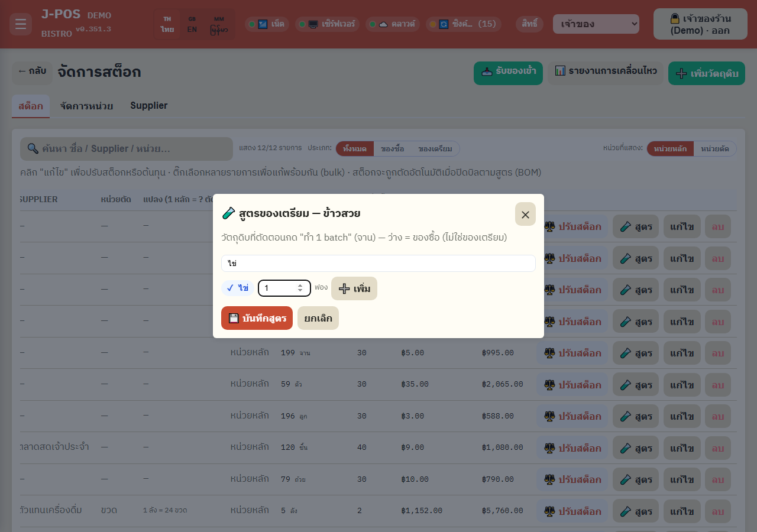Click ปรับสต็อก in the 199 จาน row
Viewport: 757px width, 532px height.
(572, 353)
